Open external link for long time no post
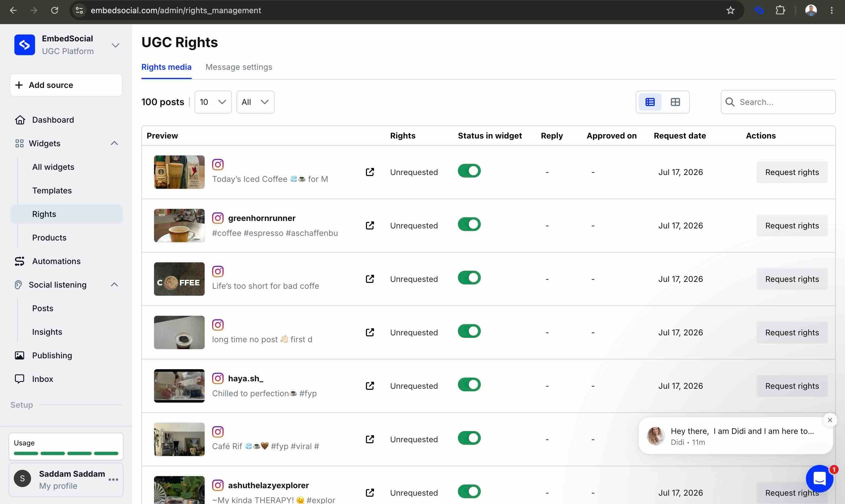 pos(370,332)
